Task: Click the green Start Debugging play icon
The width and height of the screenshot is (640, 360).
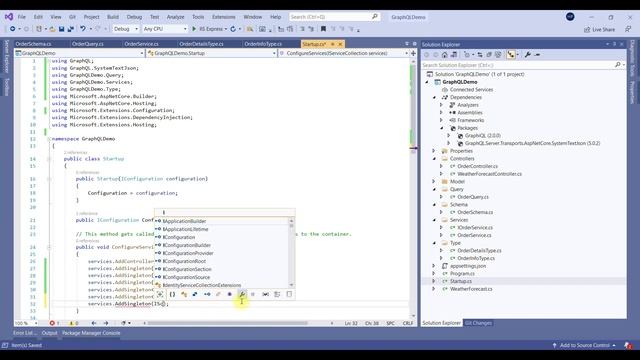Action: (194, 29)
